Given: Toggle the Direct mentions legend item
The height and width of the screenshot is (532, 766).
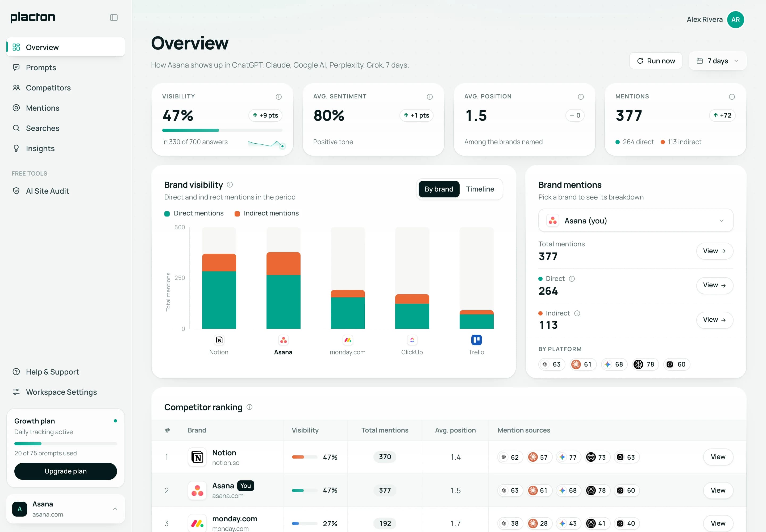Looking at the screenshot, I should 194,213.
